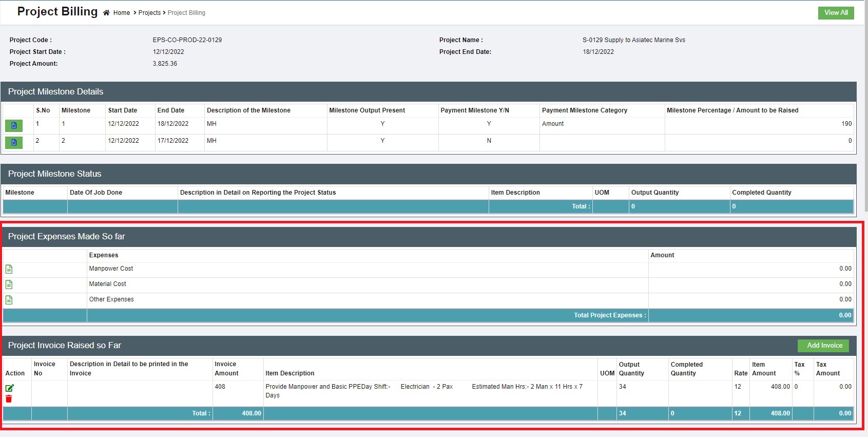Go to Home breadcrumb link
The height and width of the screenshot is (437, 868).
pos(122,13)
